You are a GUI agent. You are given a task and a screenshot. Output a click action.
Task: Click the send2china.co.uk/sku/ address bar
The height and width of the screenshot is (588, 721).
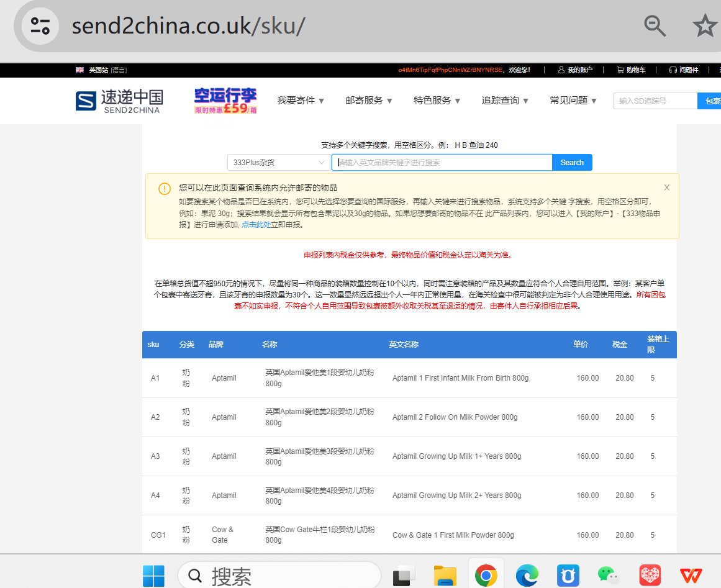click(189, 25)
